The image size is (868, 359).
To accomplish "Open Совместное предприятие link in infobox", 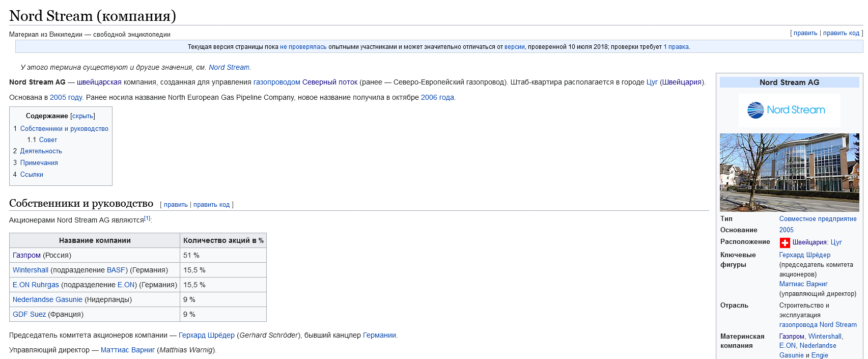I will [818, 219].
